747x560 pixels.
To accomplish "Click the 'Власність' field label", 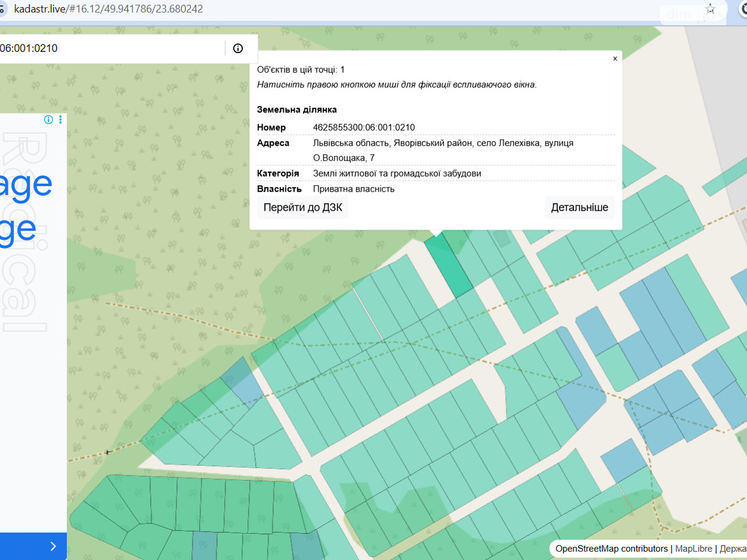I will (279, 189).
